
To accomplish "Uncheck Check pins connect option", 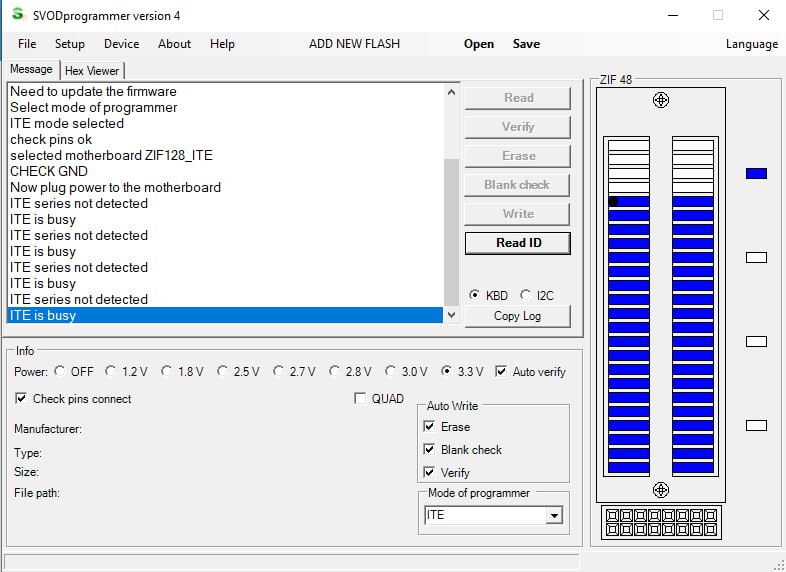I will click(x=22, y=399).
